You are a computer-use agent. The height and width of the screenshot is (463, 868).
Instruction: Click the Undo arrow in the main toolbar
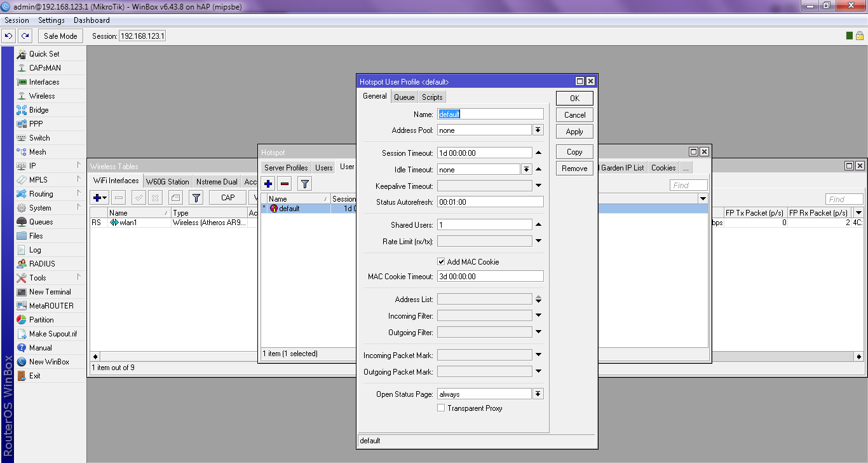[x=9, y=36]
